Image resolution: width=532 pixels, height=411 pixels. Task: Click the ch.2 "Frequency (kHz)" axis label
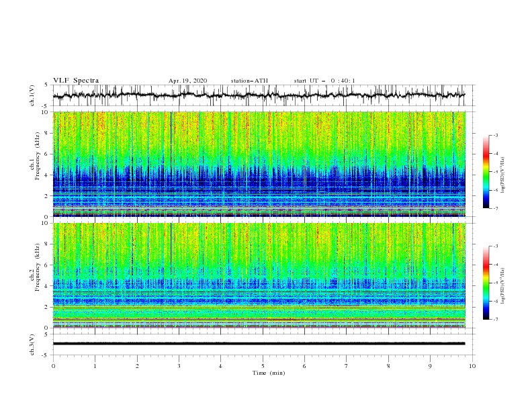click(x=38, y=267)
